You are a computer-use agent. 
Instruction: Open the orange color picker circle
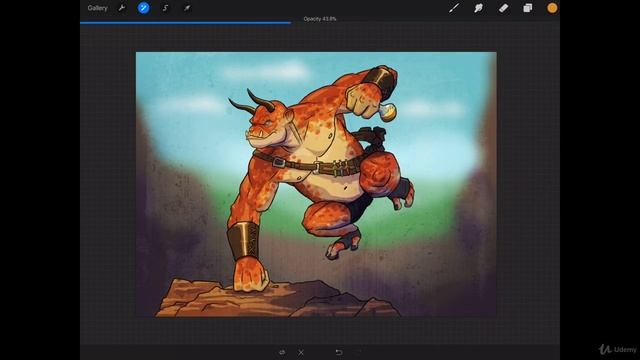coord(552,8)
